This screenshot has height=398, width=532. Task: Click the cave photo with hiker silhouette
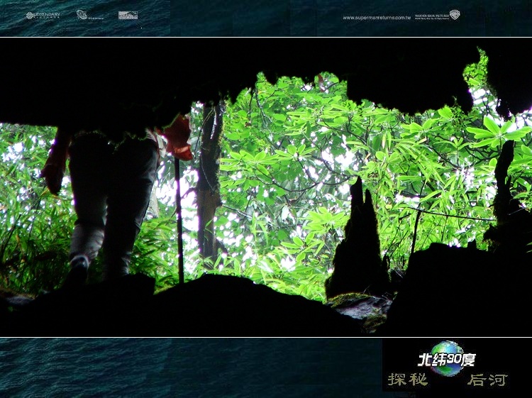point(266,187)
